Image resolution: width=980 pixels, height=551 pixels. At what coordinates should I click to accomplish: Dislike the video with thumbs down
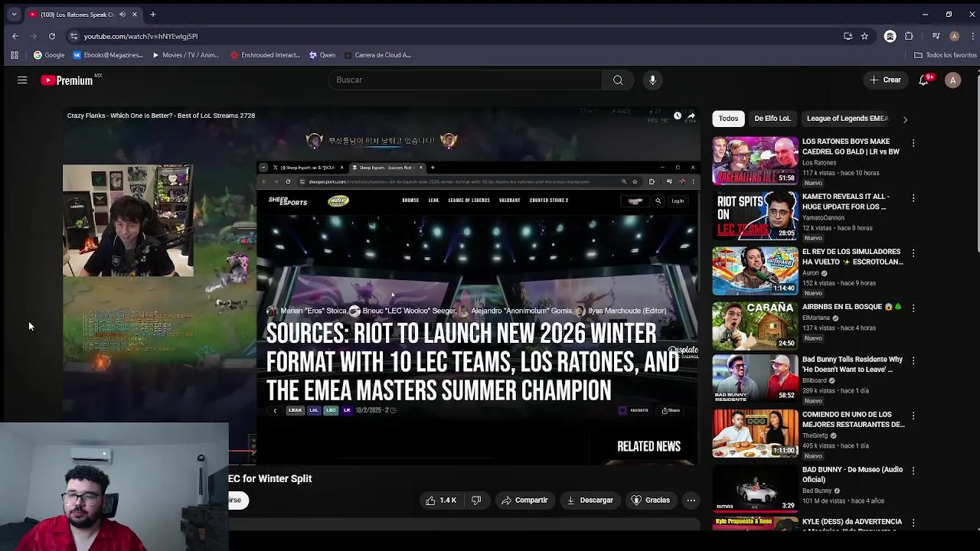click(475, 500)
